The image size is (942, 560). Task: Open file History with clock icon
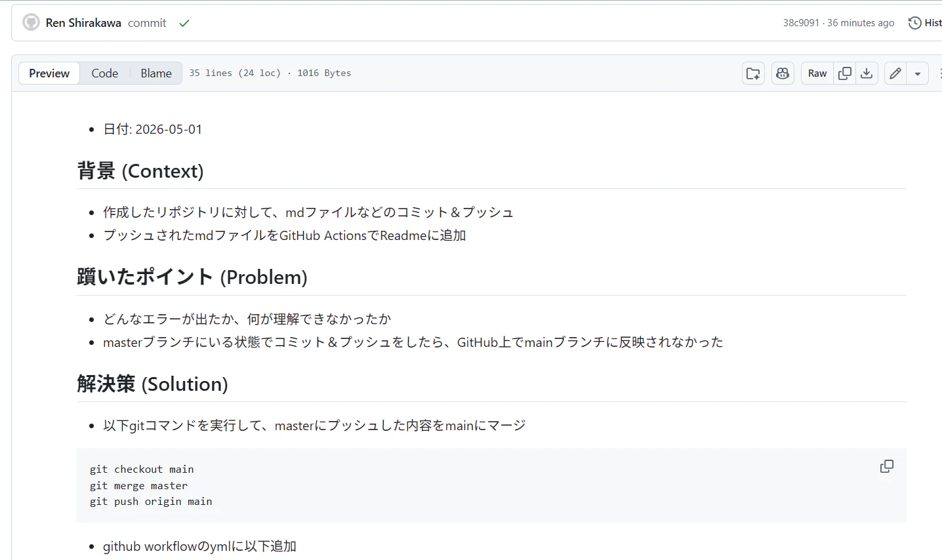click(x=925, y=23)
